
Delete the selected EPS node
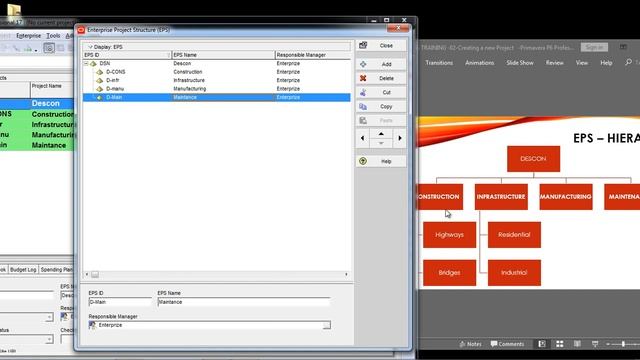tap(381, 78)
